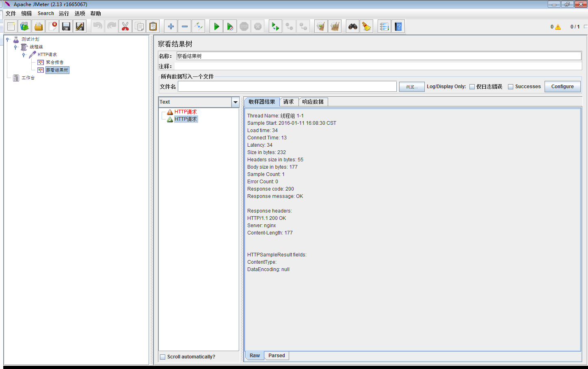Click the Redo arrow icon
This screenshot has height=369, width=588.
tap(112, 26)
